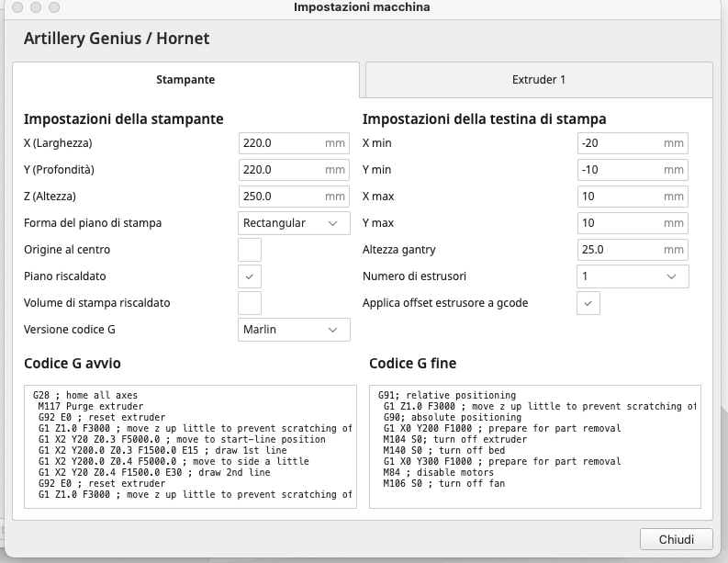Enable Volume di stampa riscaldato checkbox
The image size is (728, 563).
(x=250, y=303)
